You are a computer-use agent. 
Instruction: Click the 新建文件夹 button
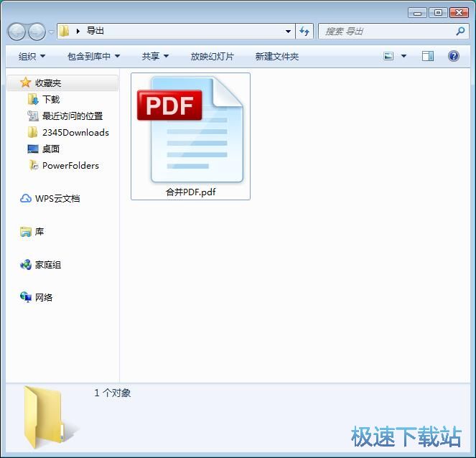(277, 56)
